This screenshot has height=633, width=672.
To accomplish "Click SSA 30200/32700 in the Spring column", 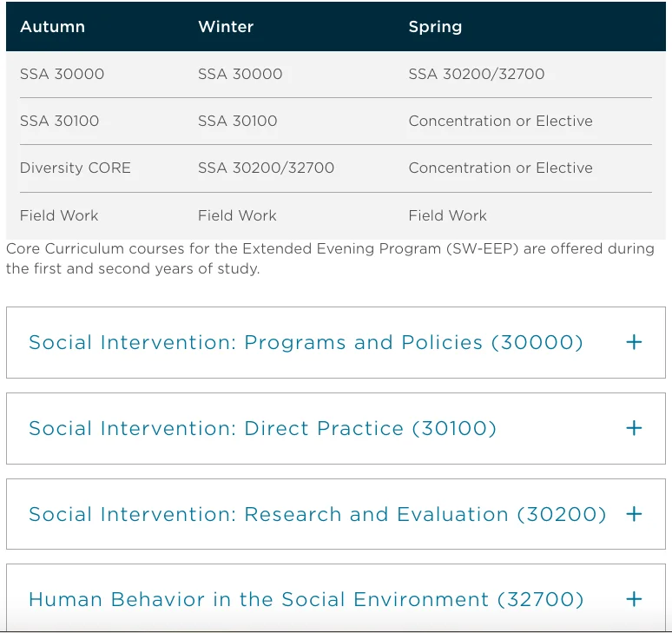I will (x=477, y=74).
